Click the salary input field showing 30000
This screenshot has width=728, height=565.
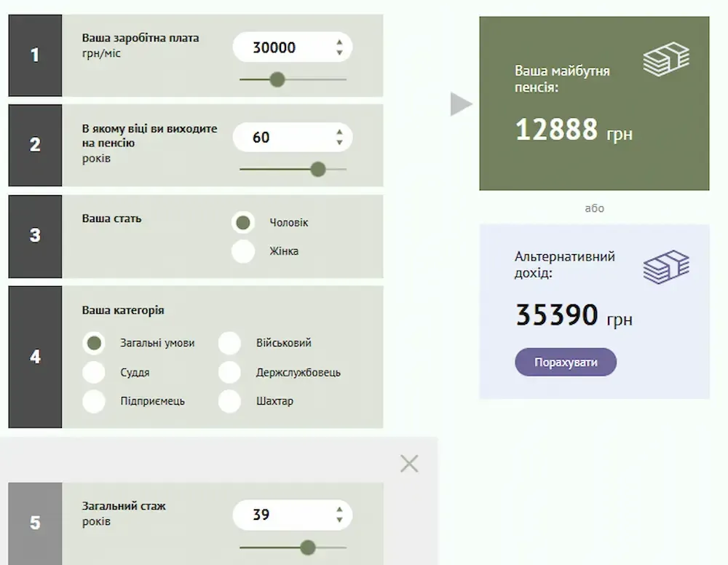click(280, 48)
